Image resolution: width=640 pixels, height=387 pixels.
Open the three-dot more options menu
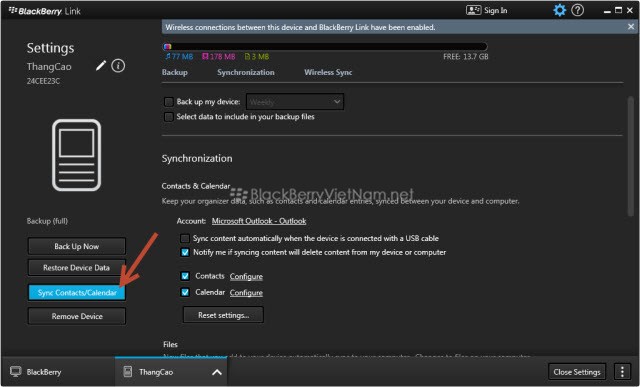coord(622,371)
